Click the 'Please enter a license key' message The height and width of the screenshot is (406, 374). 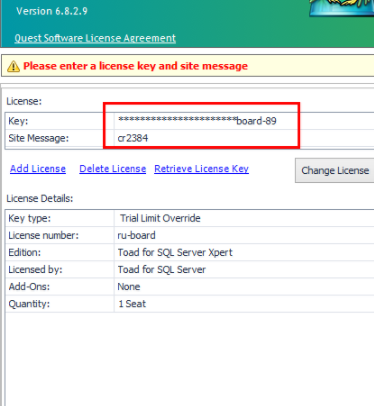135,66
